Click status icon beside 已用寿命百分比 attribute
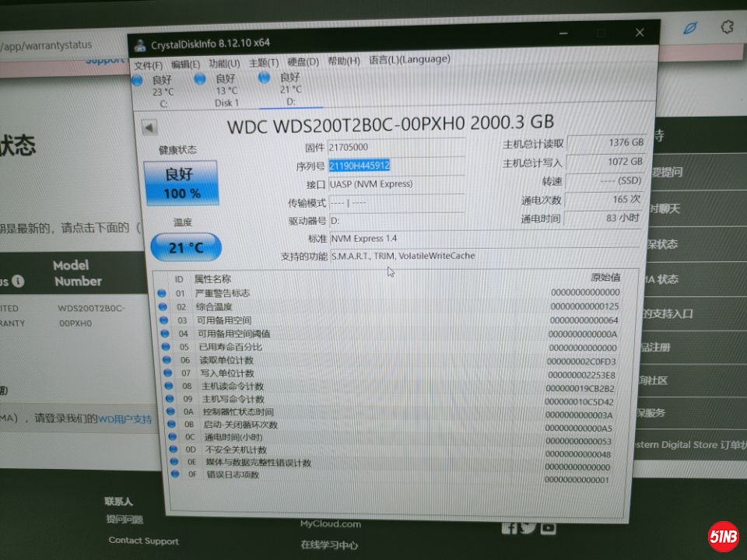This screenshot has width=747, height=560. [x=163, y=347]
